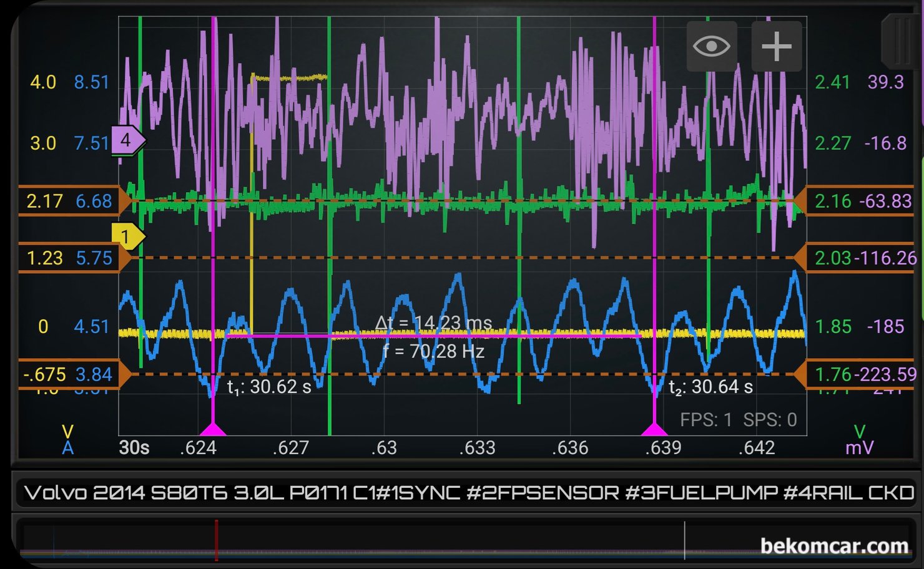Click the .642 time axis tick label
924x569 pixels.
(756, 448)
